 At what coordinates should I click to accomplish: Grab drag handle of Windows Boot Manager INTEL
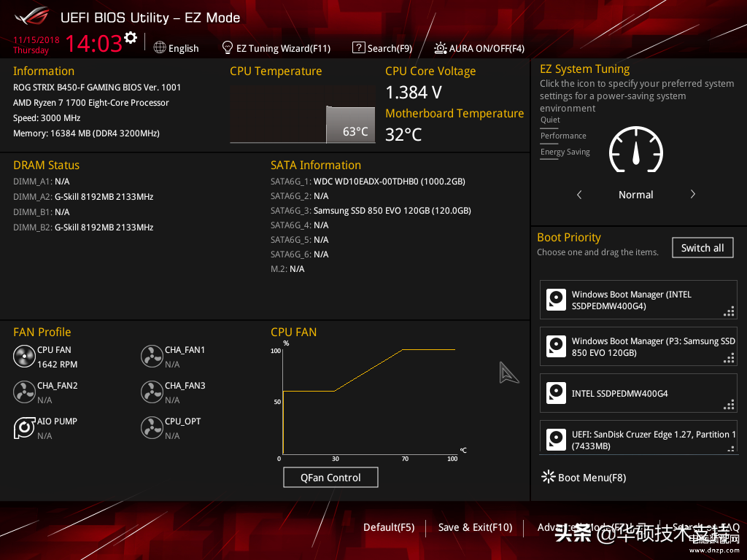729,312
